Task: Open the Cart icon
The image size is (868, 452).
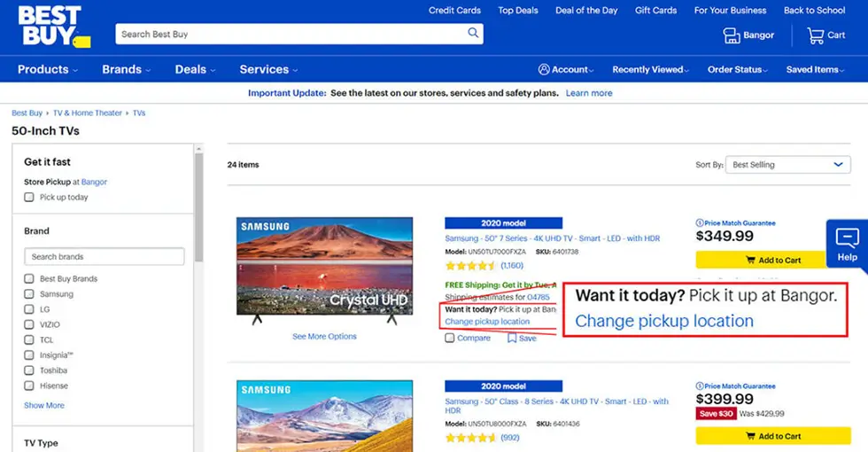Action: click(x=816, y=35)
